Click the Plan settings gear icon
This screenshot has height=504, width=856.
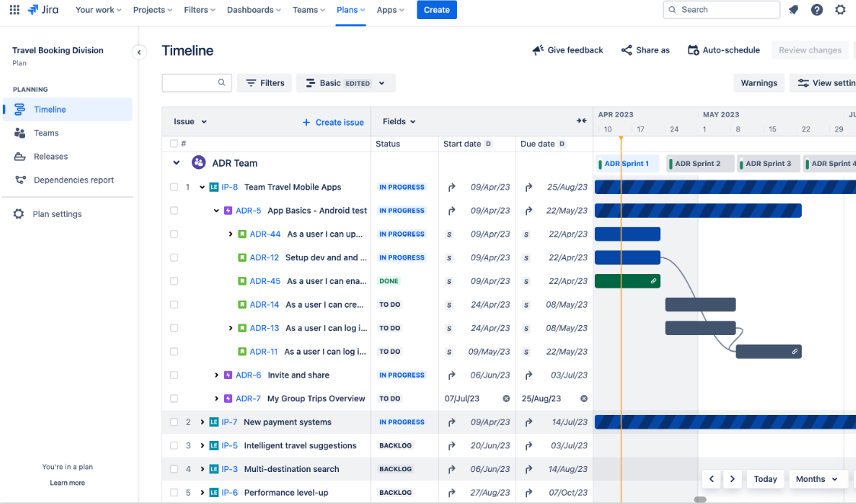(18, 214)
